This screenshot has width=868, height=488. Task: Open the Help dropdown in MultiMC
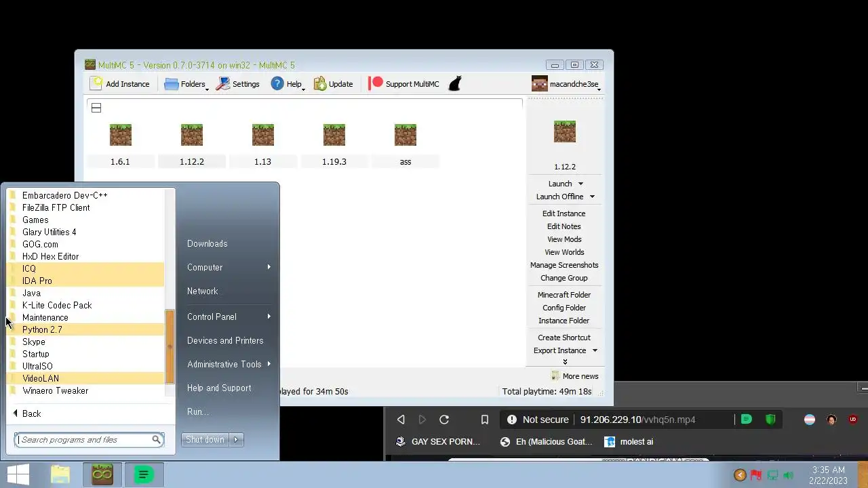click(x=288, y=84)
